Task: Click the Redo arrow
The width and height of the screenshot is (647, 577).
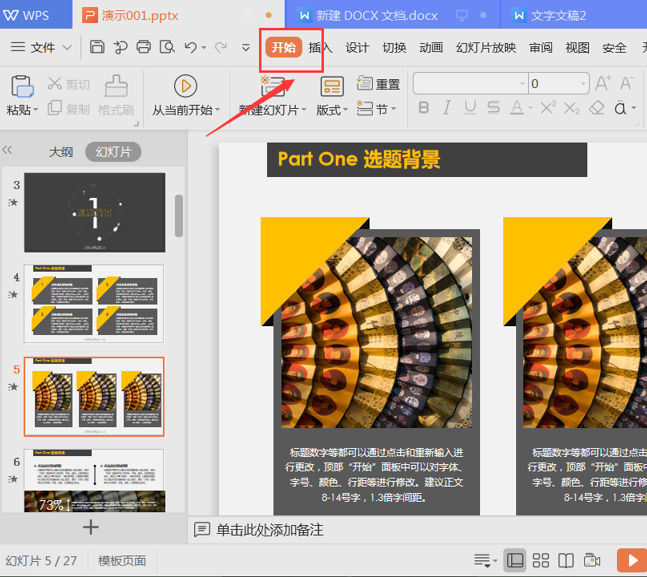Action: pyautogui.click(x=220, y=47)
